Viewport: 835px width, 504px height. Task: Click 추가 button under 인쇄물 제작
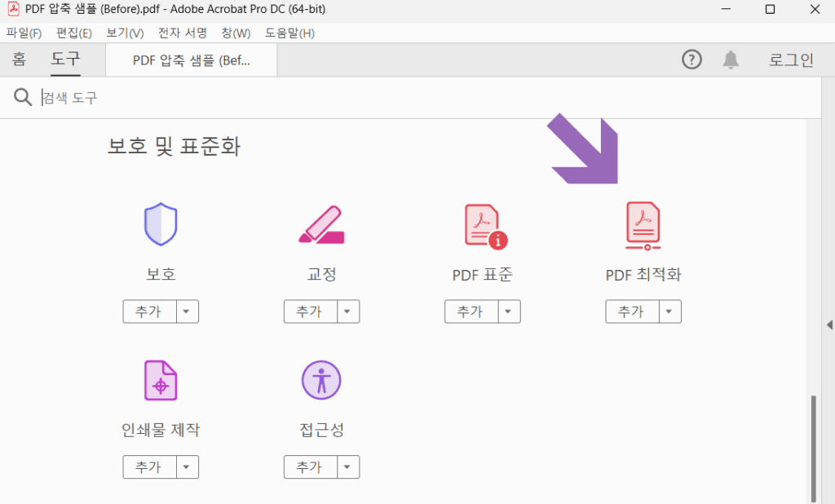149,466
